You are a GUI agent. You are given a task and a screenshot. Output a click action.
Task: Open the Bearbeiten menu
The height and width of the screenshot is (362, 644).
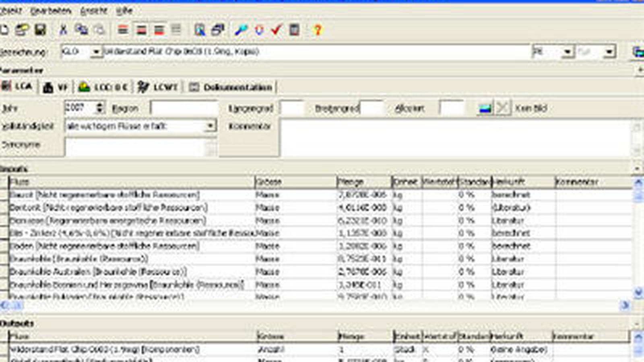pyautogui.click(x=51, y=11)
